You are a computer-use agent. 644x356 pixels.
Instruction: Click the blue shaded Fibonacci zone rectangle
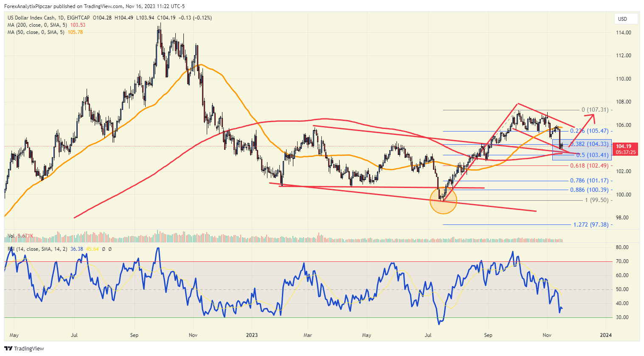tap(582, 150)
